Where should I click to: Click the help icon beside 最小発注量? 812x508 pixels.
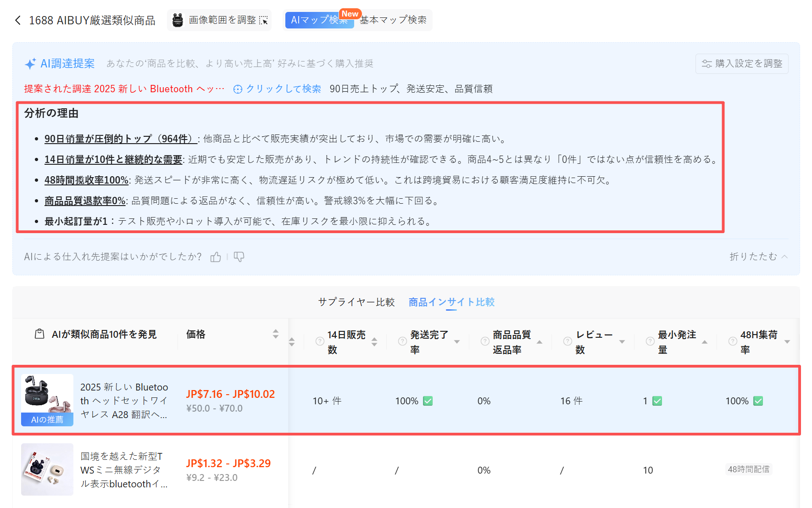tap(650, 341)
